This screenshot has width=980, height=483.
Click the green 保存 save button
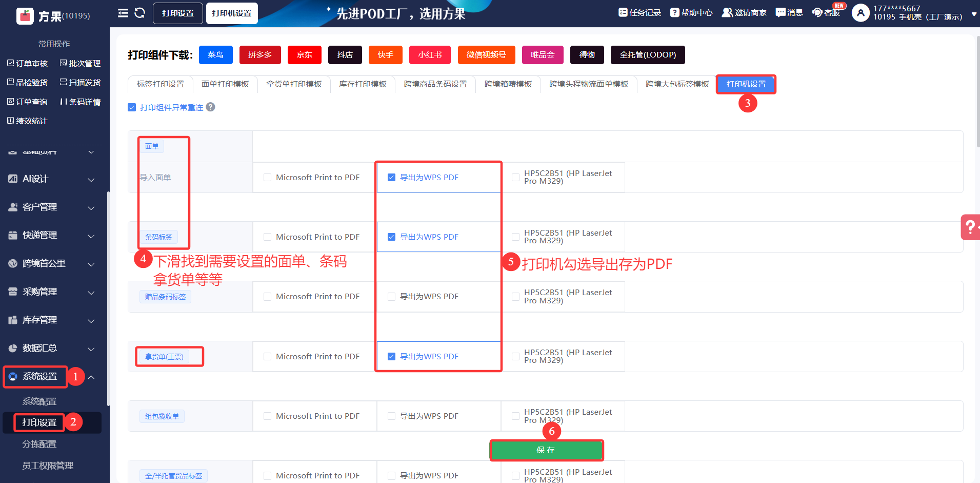tap(547, 450)
